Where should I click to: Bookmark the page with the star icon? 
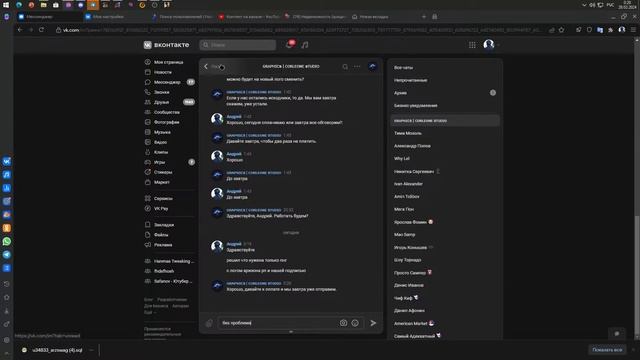click(562, 30)
